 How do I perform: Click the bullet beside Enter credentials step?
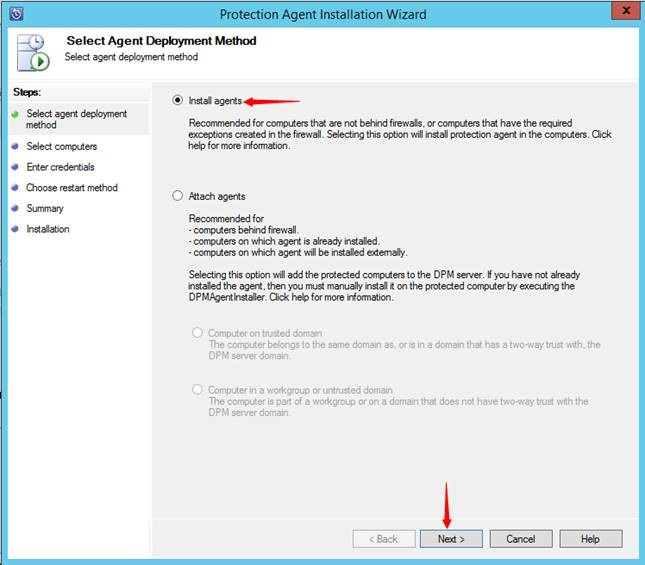[15, 167]
